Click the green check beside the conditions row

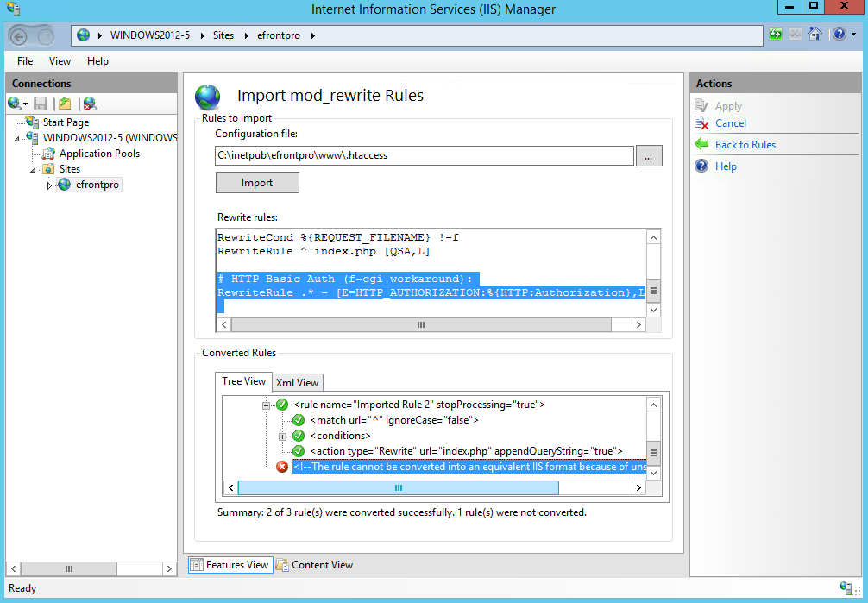point(299,436)
